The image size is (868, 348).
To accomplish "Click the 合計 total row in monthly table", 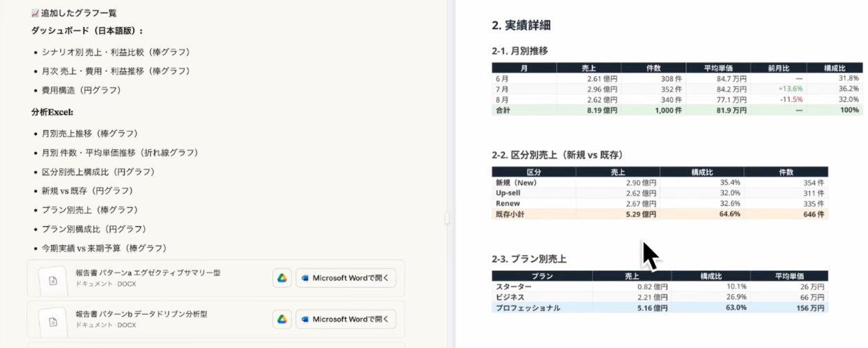I will [503, 110].
